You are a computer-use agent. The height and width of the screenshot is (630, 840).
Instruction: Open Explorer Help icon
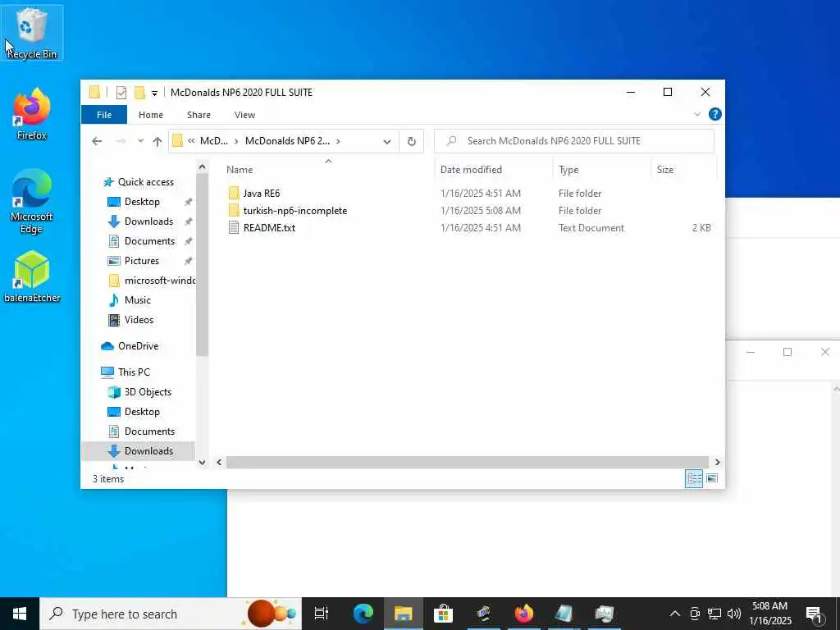coord(714,114)
